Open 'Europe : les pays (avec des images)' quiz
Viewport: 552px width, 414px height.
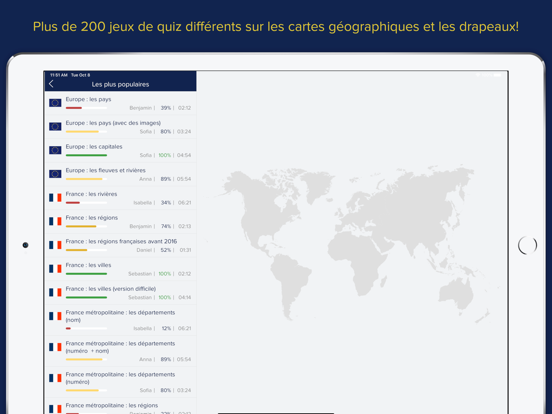point(120,127)
